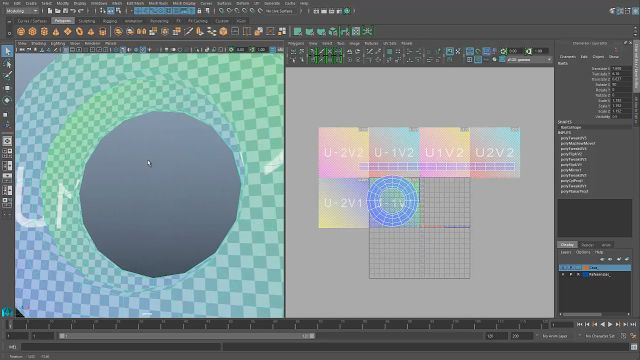This screenshot has height=360, width=640.
Task: Select the Paint Selection tool in toolbox
Action: pyautogui.click(x=7, y=76)
